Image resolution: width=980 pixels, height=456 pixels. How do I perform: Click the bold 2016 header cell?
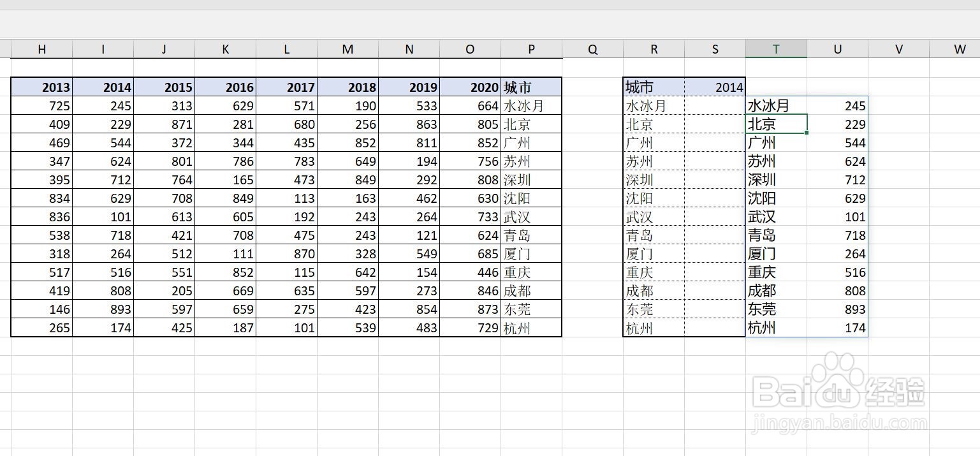tap(225, 87)
